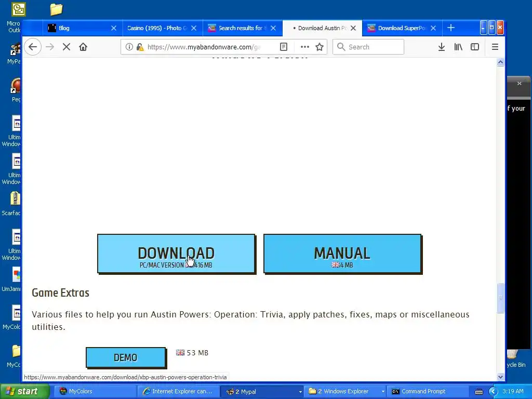The height and width of the screenshot is (399, 532).
Task: Show site information icon in address bar
Action: click(x=129, y=47)
